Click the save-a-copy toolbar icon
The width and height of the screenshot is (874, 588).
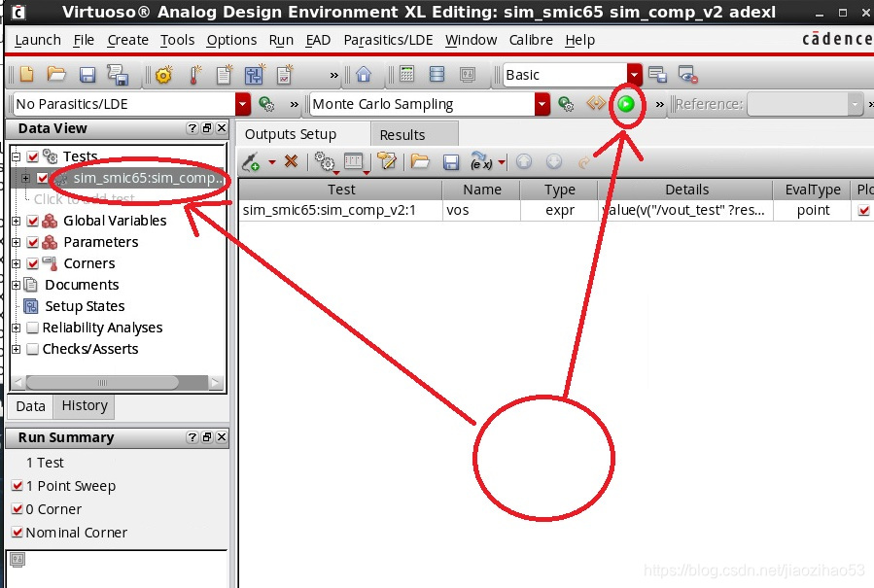tap(118, 75)
